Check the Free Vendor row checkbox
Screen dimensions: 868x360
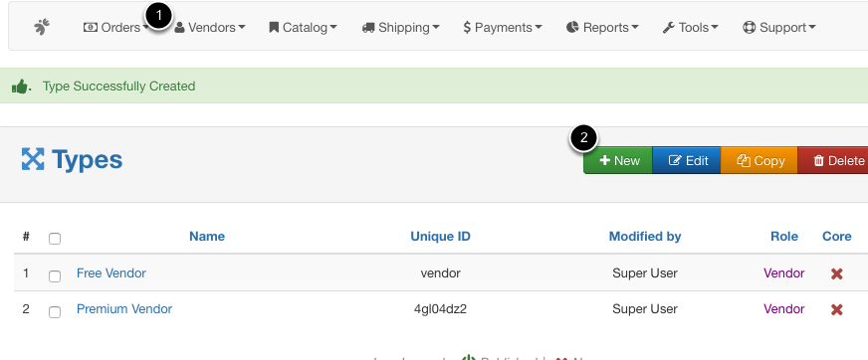tap(54, 275)
